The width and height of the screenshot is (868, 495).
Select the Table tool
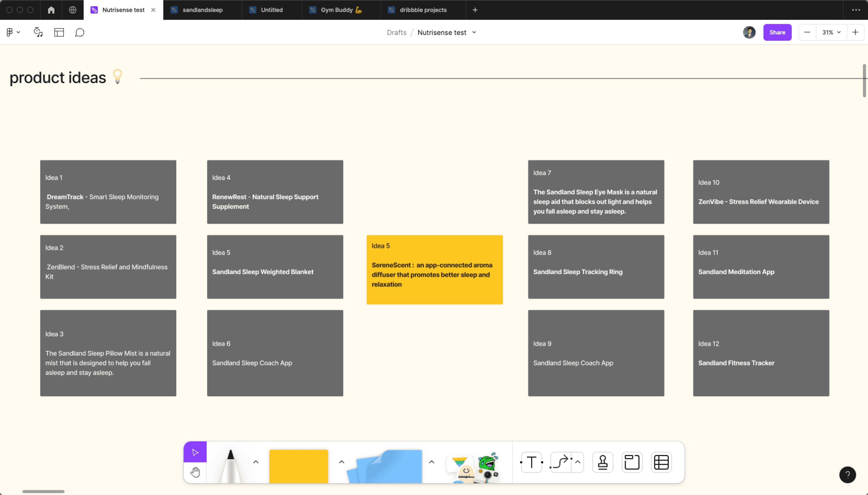[x=661, y=462]
